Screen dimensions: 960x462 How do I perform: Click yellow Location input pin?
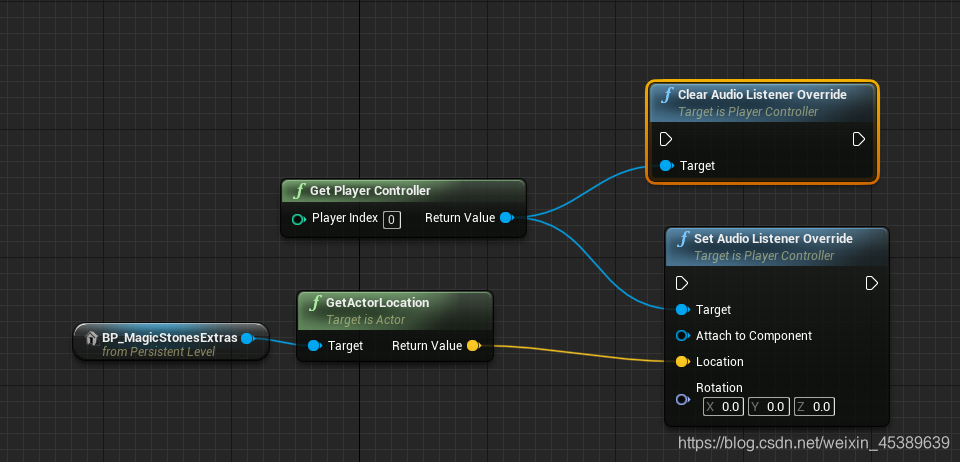tap(683, 362)
